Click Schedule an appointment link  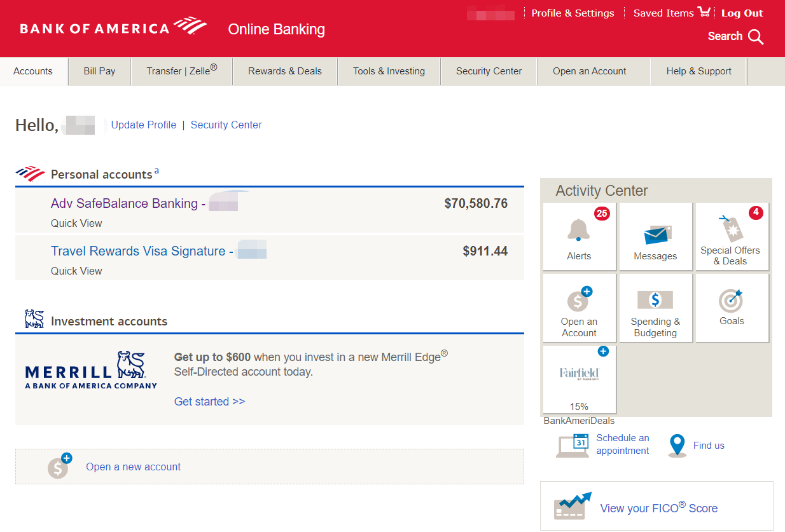[x=623, y=444]
